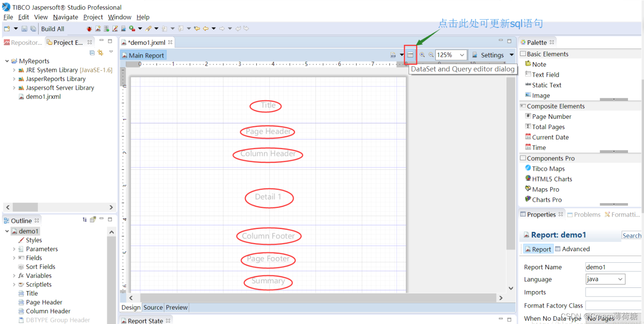
Task: Open demo1.jrxml in Project Explorer
Action: pyautogui.click(x=39, y=97)
